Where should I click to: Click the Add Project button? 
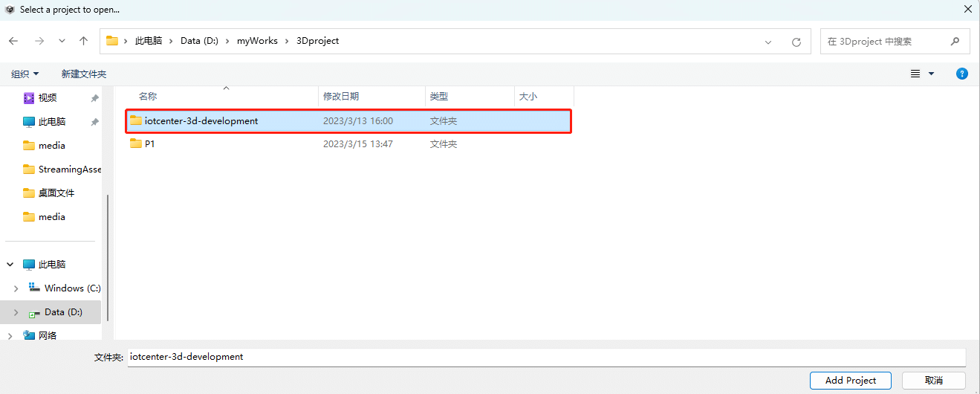coord(850,380)
